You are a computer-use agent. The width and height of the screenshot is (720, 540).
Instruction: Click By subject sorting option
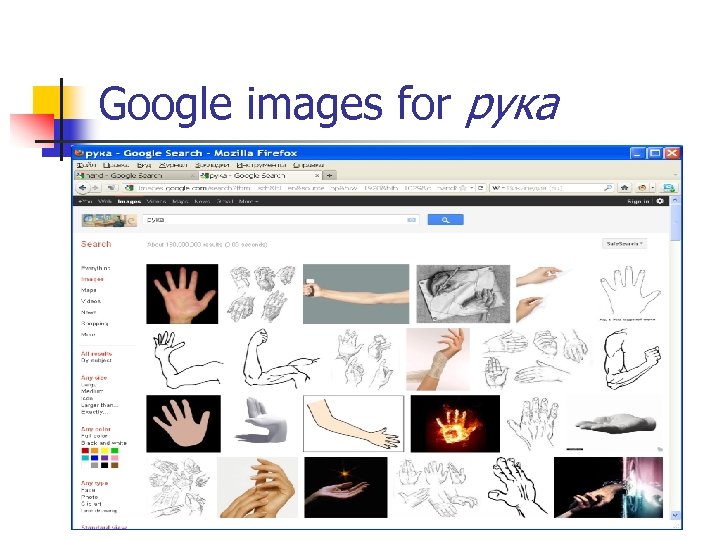click(x=96, y=361)
